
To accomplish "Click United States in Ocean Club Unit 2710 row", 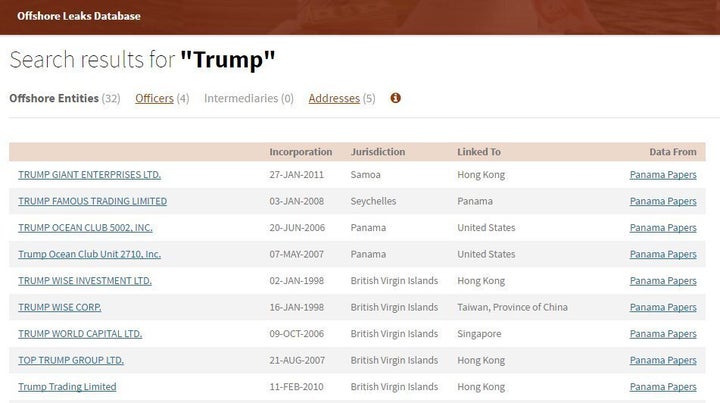I will tap(486, 254).
